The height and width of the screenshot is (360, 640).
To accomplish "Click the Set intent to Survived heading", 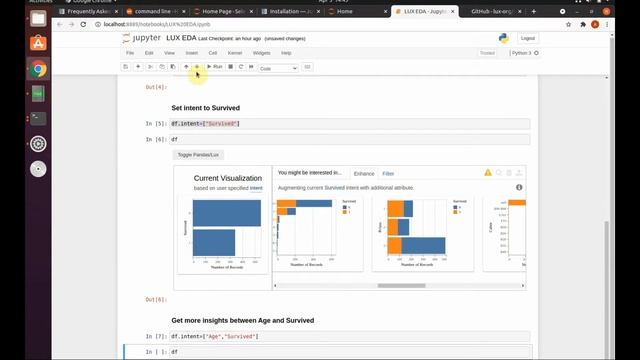I will [x=206, y=108].
